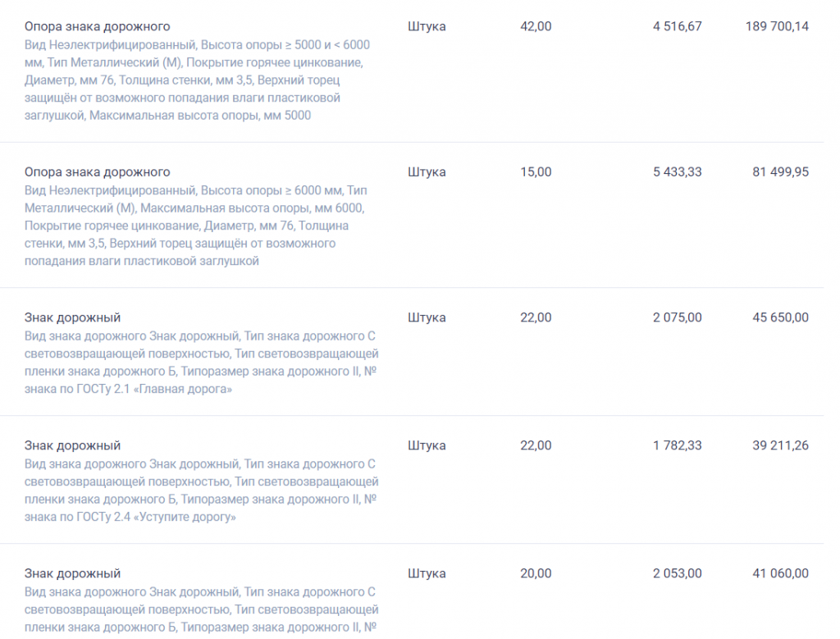840x639 pixels.
Task: Click quantity 42,00
Action: pos(536,26)
